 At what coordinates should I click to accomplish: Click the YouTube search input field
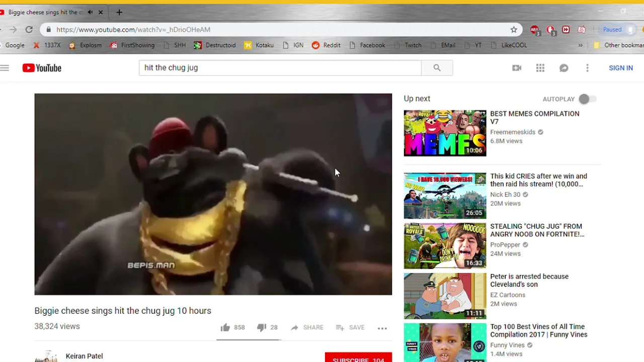pyautogui.click(x=280, y=68)
